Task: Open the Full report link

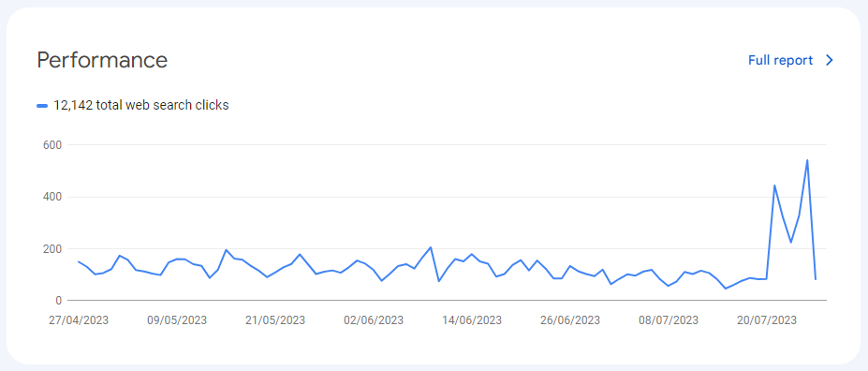Action: [x=781, y=60]
